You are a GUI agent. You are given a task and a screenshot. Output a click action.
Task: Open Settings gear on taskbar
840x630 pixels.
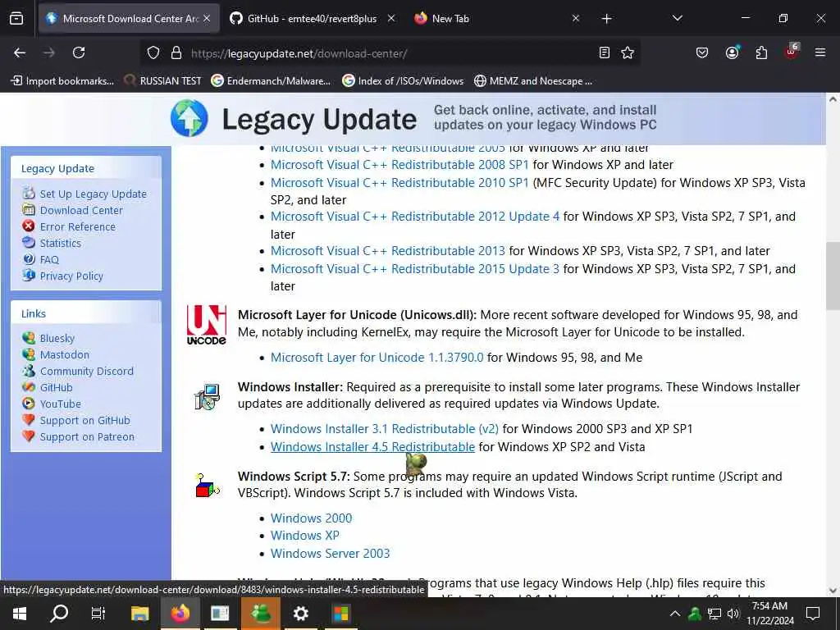pyautogui.click(x=300, y=614)
